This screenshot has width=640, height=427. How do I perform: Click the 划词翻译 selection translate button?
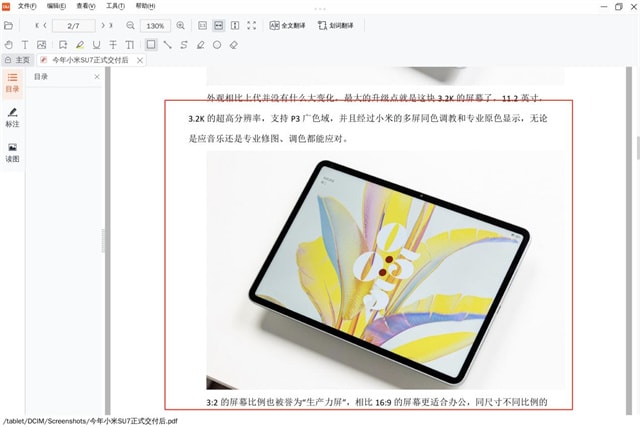[336, 25]
